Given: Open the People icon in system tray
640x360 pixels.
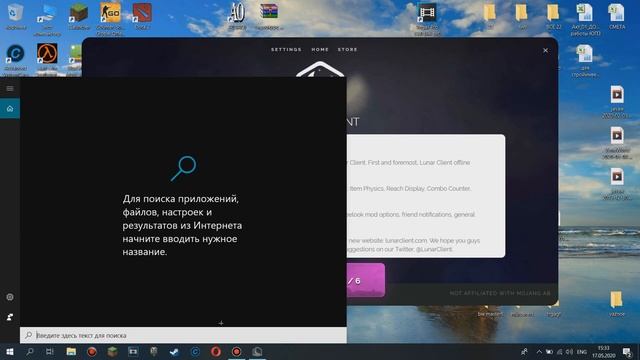Looking at the screenshot, I should (524, 351).
